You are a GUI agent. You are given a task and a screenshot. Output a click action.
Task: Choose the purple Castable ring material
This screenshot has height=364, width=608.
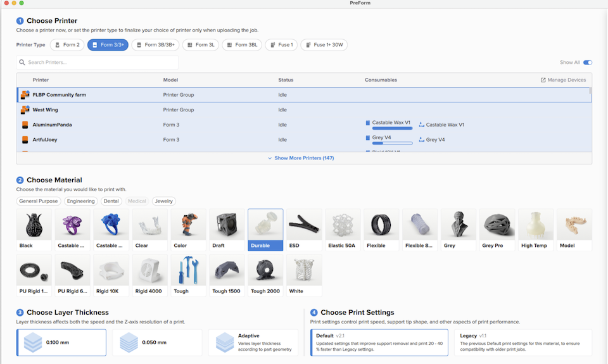click(x=72, y=230)
